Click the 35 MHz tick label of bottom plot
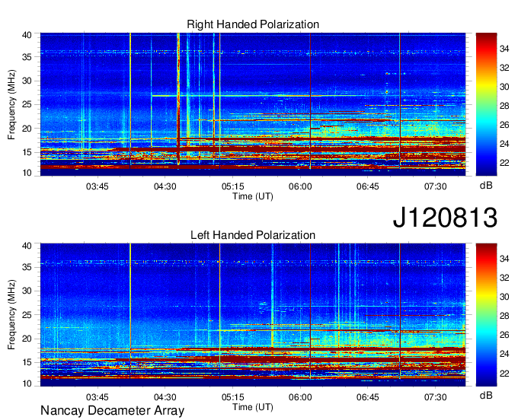The width and height of the screenshot is (518, 420). point(27,267)
